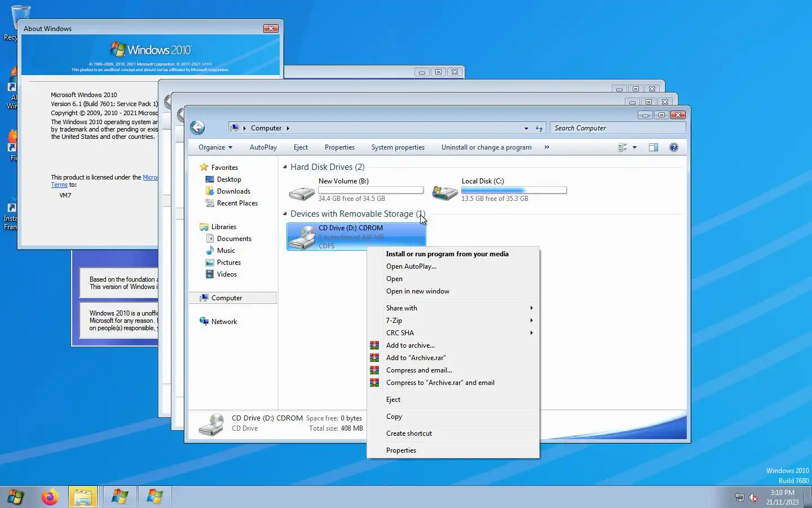The width and height of the screenshot is (812, 508).
Task: Click the Terms link in About Windows
Action: [x=59, y=185]
